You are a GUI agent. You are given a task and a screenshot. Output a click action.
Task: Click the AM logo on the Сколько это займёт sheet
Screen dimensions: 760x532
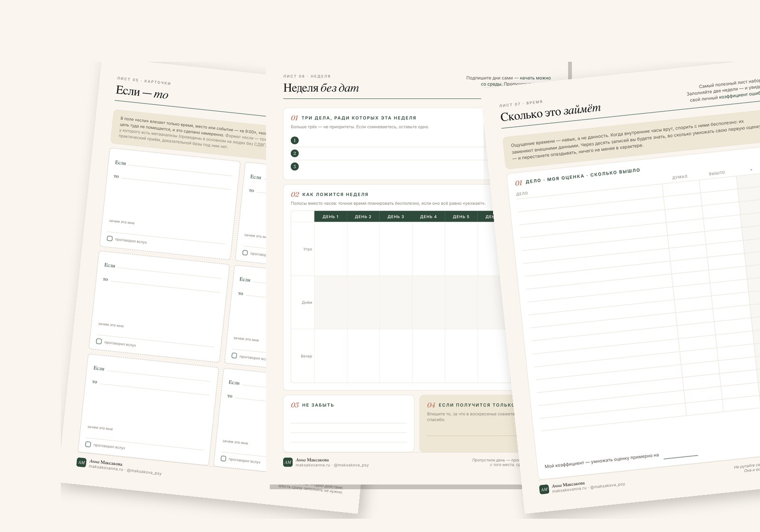(x=544, y=489)
